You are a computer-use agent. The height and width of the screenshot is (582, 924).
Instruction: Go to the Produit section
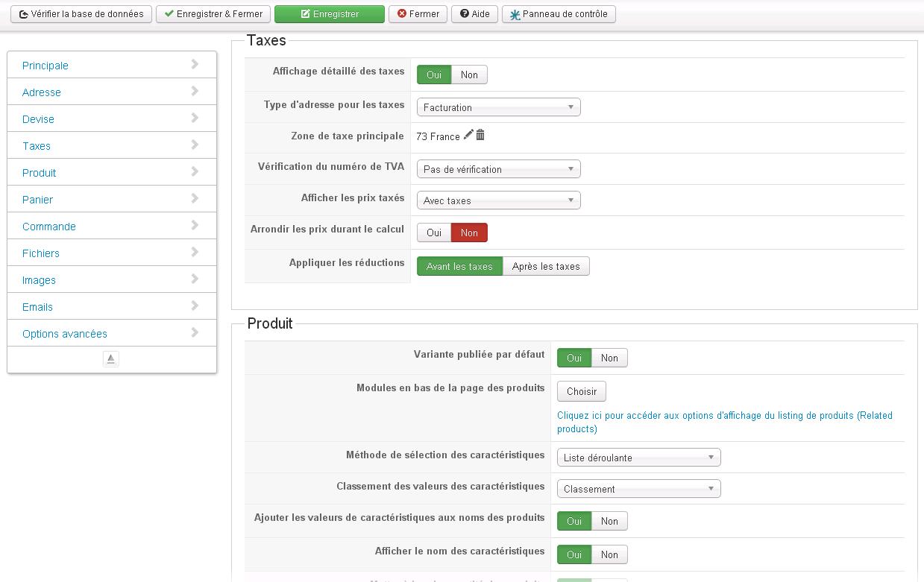coord(112,172)
